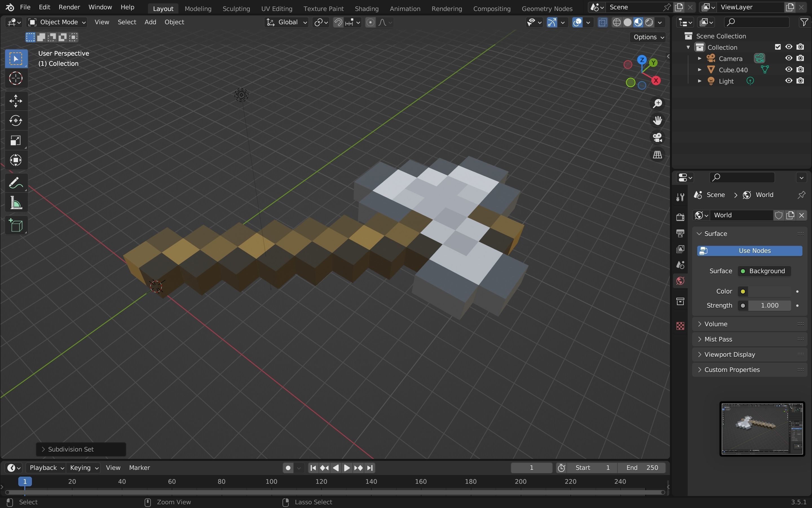Image resolution: width=812 pixels, height=508 pixels.
Task: Disable Camera in renders
Action: point(800,58)
